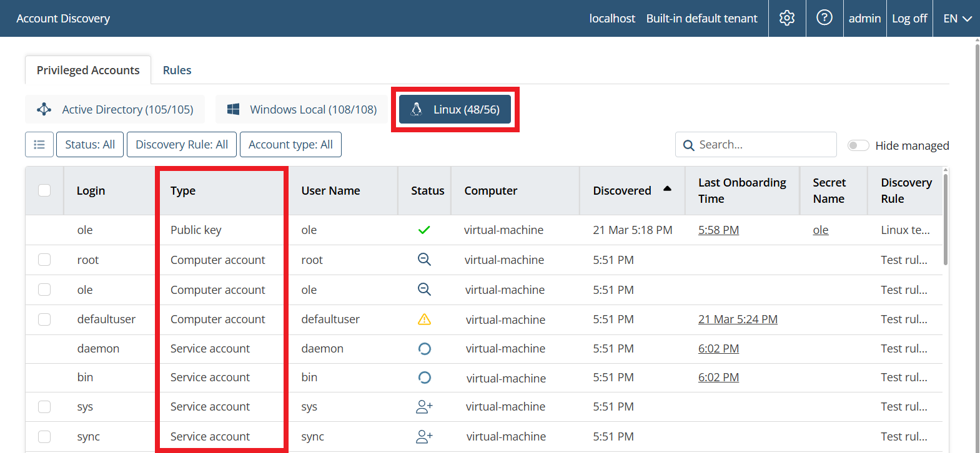This screenshot has height=453, width=980.
Task: Click the magnifier status icon for root
Action: [424, 260]
